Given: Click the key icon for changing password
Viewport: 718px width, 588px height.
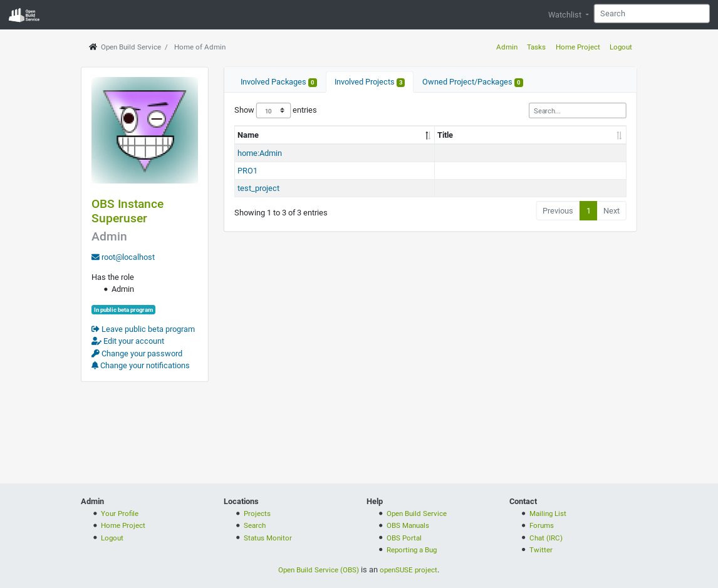Looking at the screenshot, I should (x=95, y=353).
